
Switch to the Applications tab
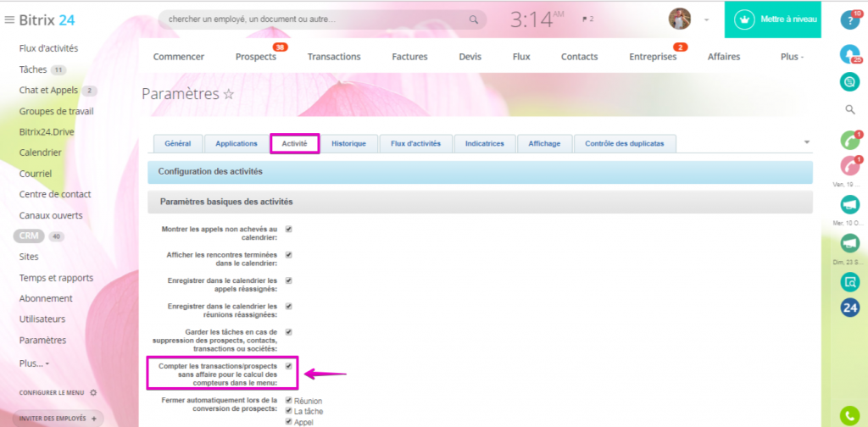coord(236,143)
